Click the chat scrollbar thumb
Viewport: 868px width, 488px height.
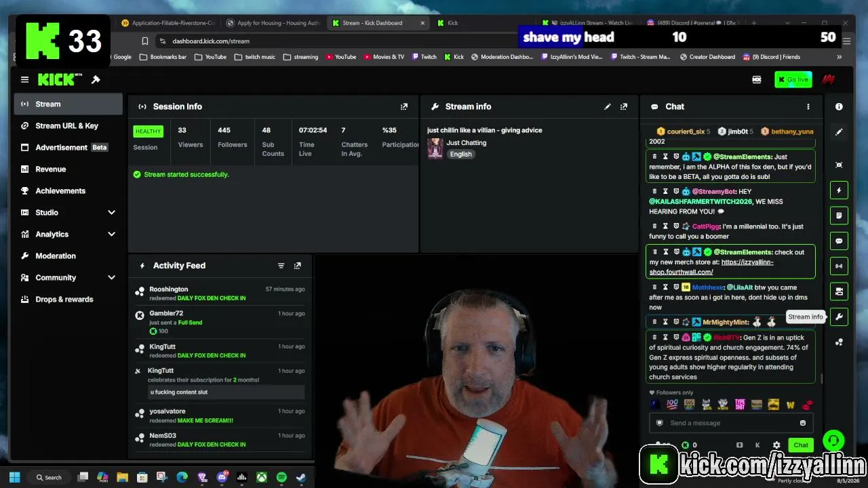pos(821,379)
